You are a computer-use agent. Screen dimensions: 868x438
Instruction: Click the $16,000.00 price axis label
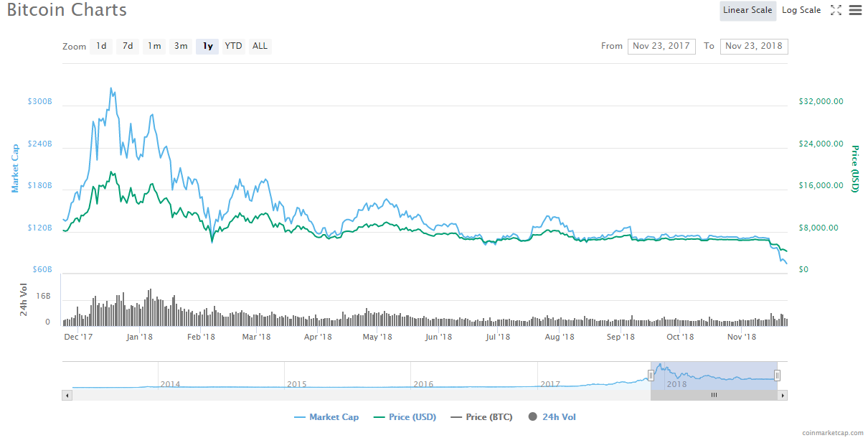821,186
